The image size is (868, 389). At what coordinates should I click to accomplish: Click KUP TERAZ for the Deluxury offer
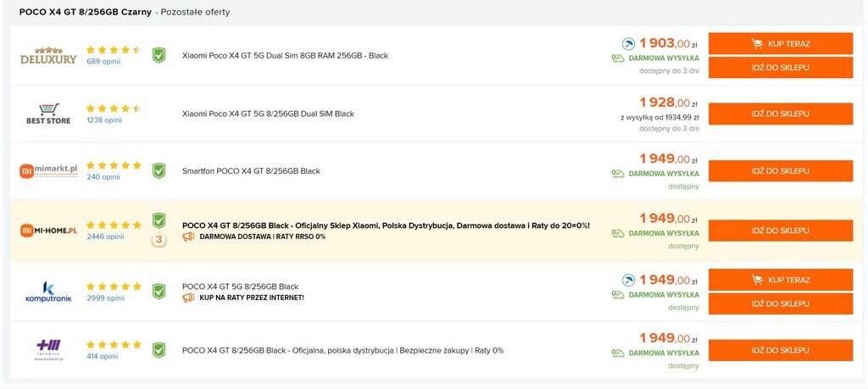click(781, 44)
